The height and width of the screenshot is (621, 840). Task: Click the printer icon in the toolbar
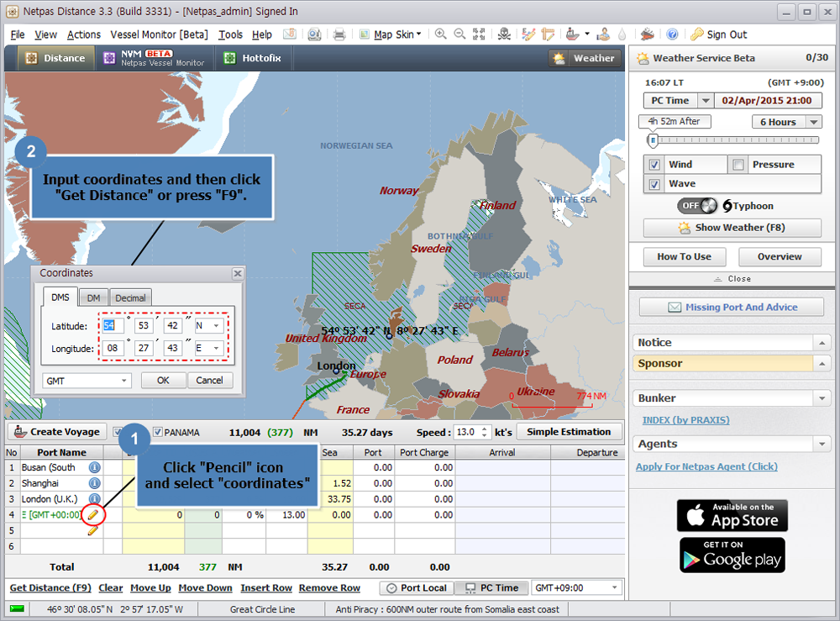339,34
